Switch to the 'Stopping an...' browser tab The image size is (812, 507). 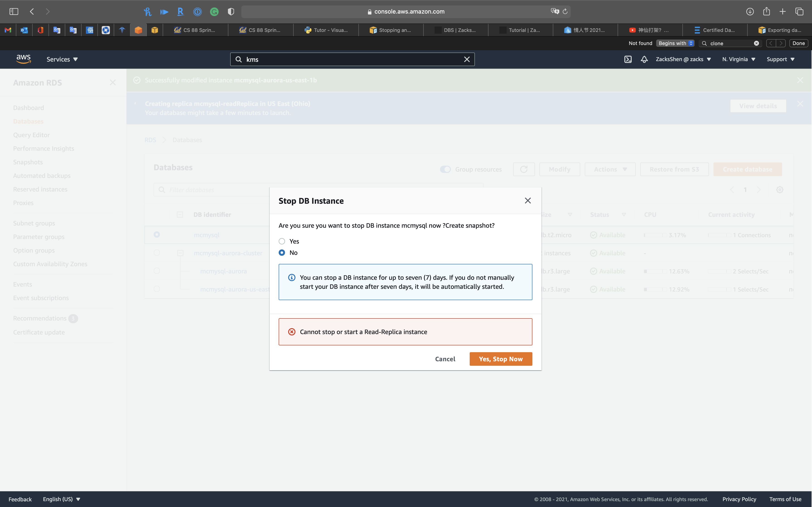[x=391, y=30]
